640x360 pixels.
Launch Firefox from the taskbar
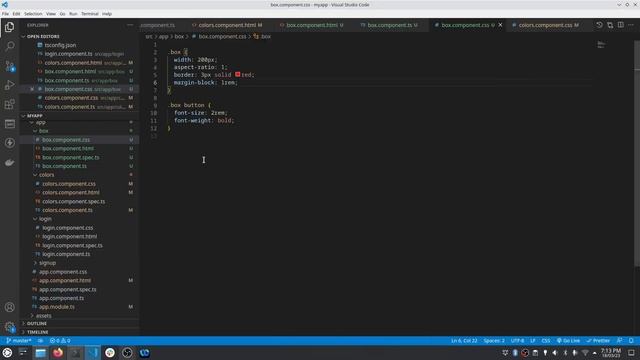tap(58, 353)
